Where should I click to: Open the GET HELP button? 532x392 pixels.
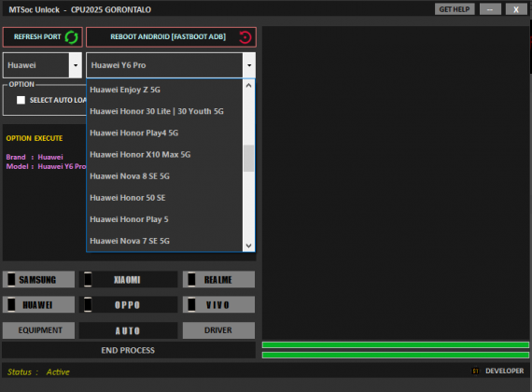pos(455,9)
